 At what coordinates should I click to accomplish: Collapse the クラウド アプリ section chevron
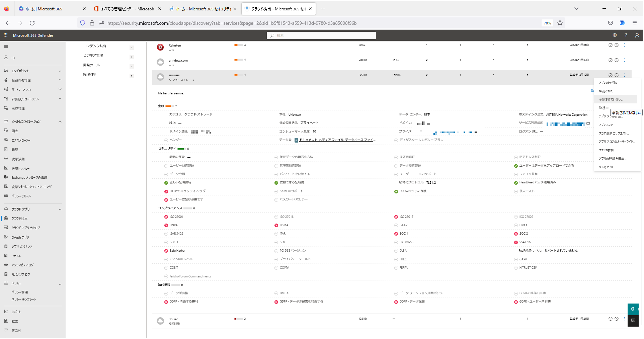[60, 209]
